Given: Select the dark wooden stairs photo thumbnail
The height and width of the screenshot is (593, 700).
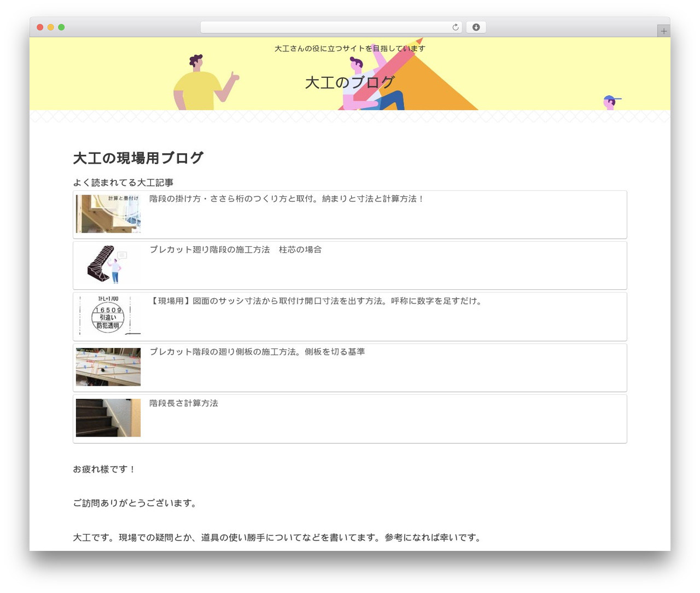Looking at the screenshot, I should point(108,418).
